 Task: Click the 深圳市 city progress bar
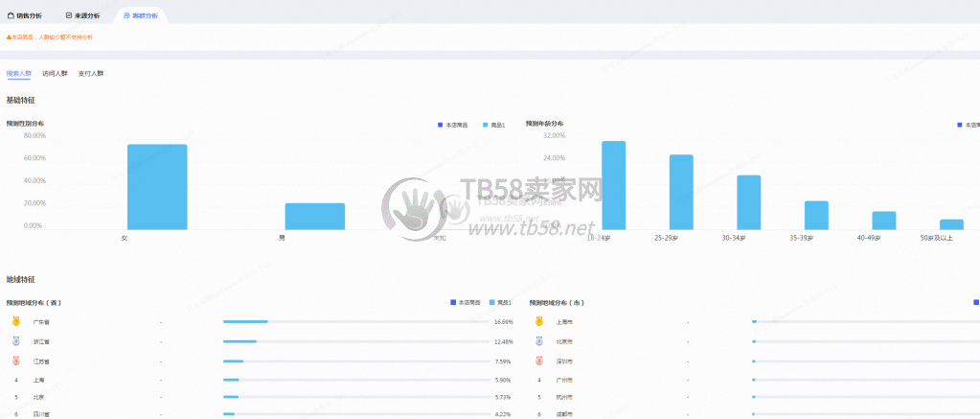(x=866, y=361)
